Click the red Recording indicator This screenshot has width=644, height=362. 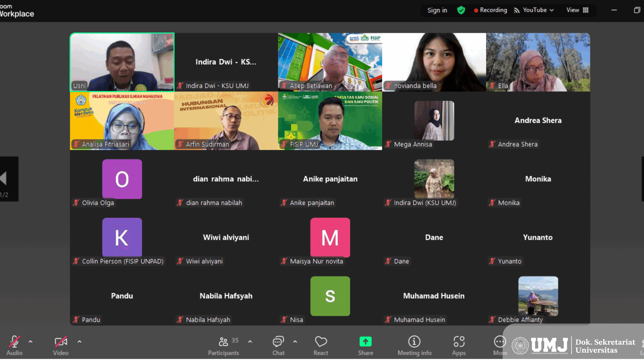click(490, 10)
